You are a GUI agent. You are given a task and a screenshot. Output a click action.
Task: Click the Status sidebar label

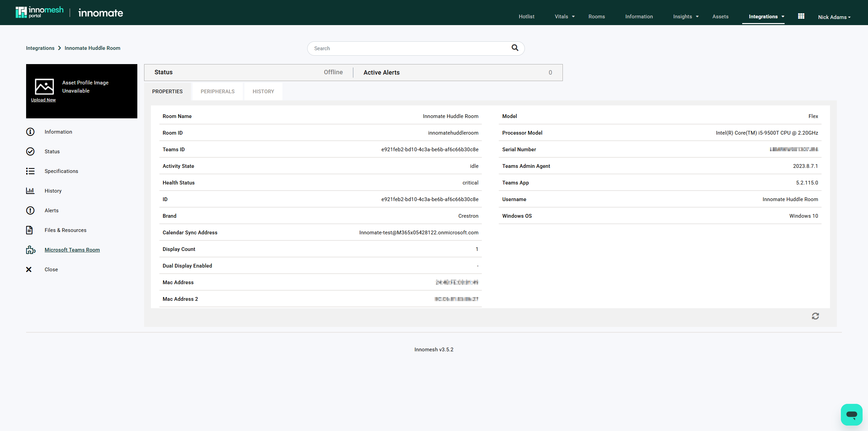pyautogui.click(x=52, y=152)
